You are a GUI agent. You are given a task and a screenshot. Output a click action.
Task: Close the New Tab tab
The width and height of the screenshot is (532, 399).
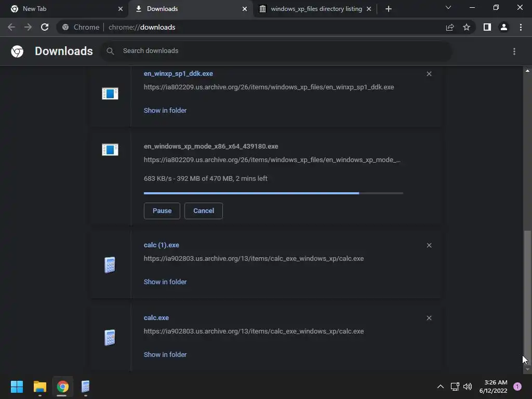tap(121, 9)
